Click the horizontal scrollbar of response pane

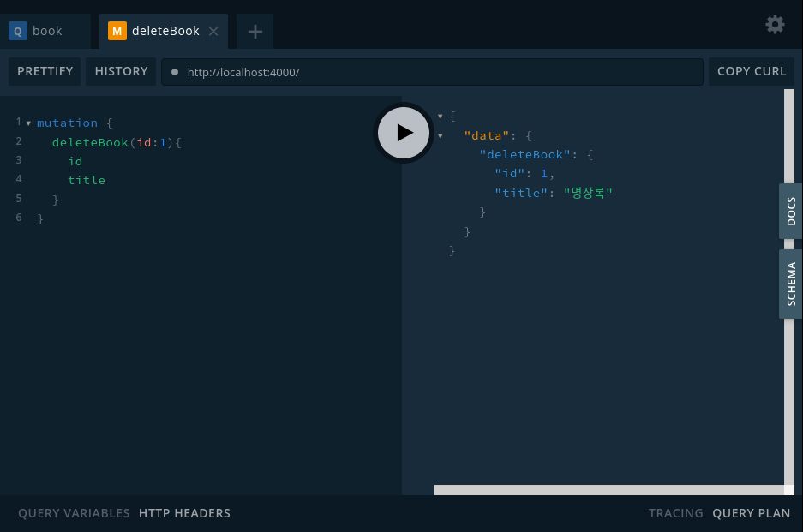click(609, 490)
